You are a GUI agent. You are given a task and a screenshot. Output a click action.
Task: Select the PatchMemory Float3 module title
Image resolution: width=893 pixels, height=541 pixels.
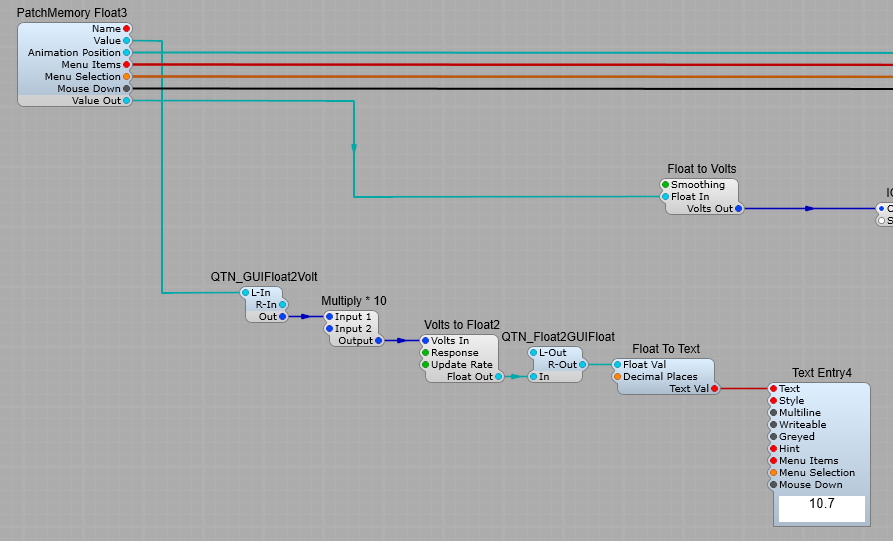pos(72,13)
